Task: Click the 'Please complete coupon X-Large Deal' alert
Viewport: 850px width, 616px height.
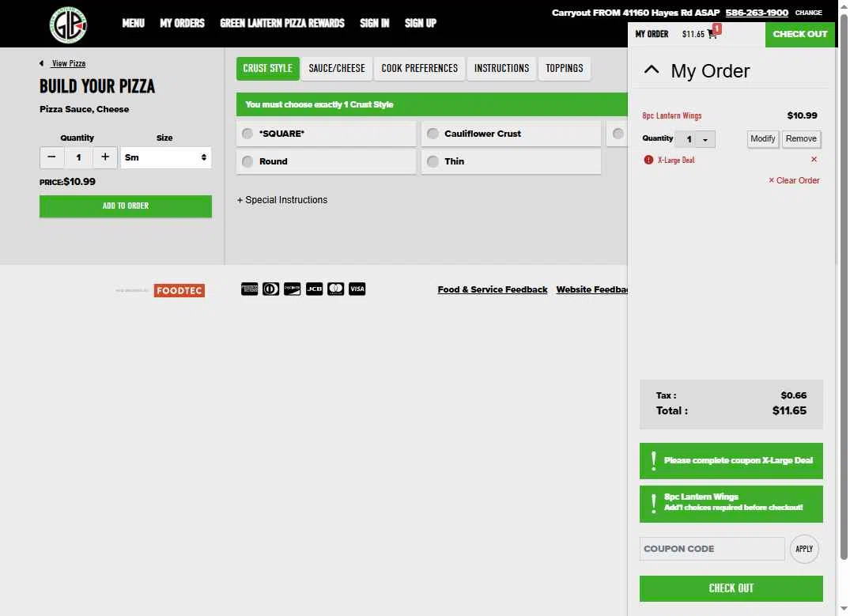Action: click(731, 461)
